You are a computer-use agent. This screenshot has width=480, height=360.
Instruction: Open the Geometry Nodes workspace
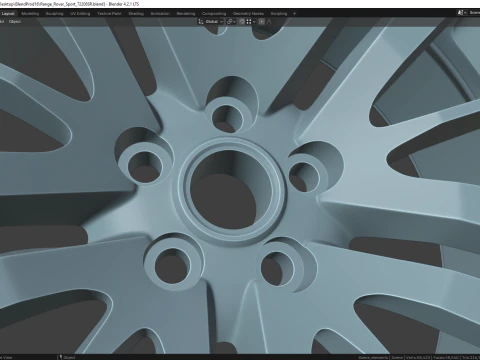[248, 14]
